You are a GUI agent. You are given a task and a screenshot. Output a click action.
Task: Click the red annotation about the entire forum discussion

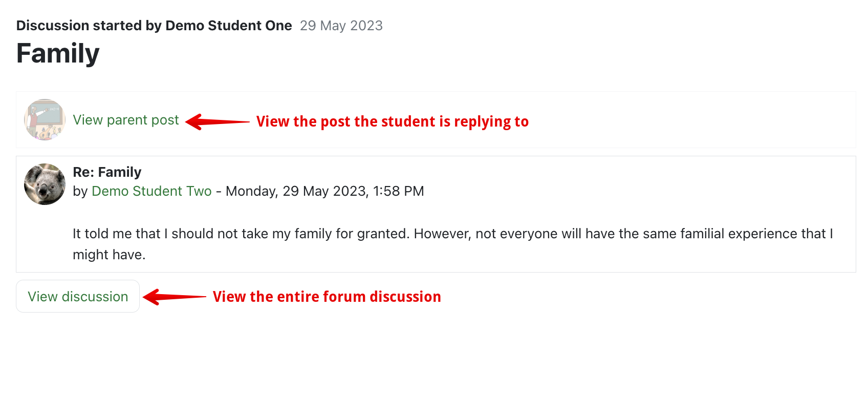click(327, 297)
